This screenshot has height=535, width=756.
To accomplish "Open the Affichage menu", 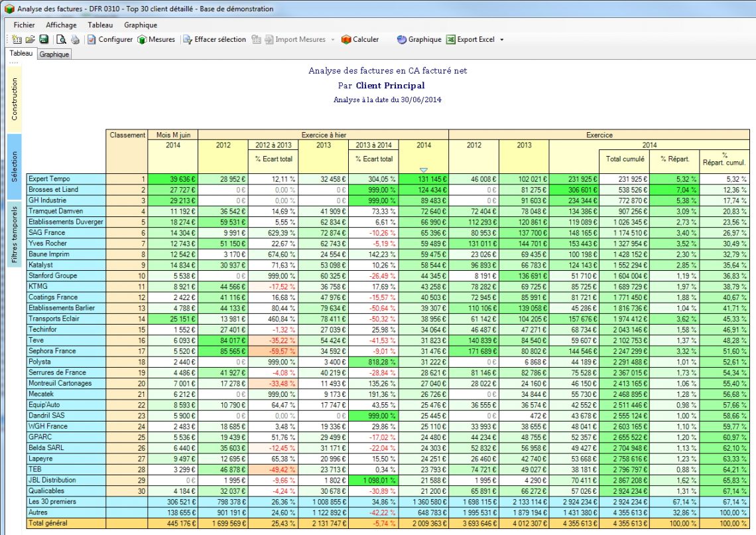I will pos(61,25).
